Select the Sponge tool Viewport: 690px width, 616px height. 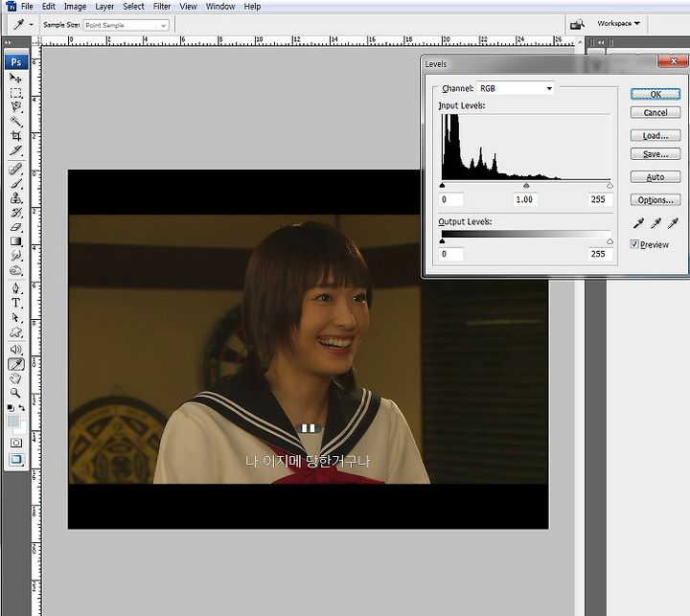(15, 270)
